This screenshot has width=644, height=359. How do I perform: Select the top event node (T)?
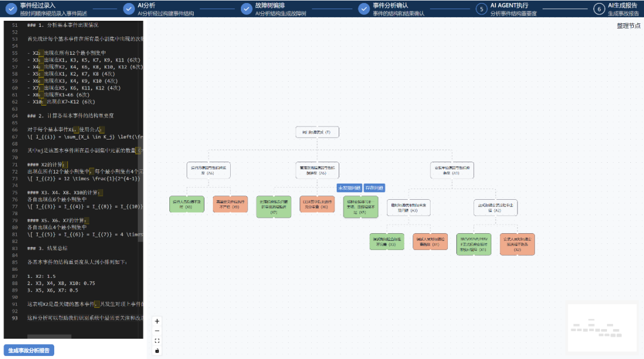point(317,132)
